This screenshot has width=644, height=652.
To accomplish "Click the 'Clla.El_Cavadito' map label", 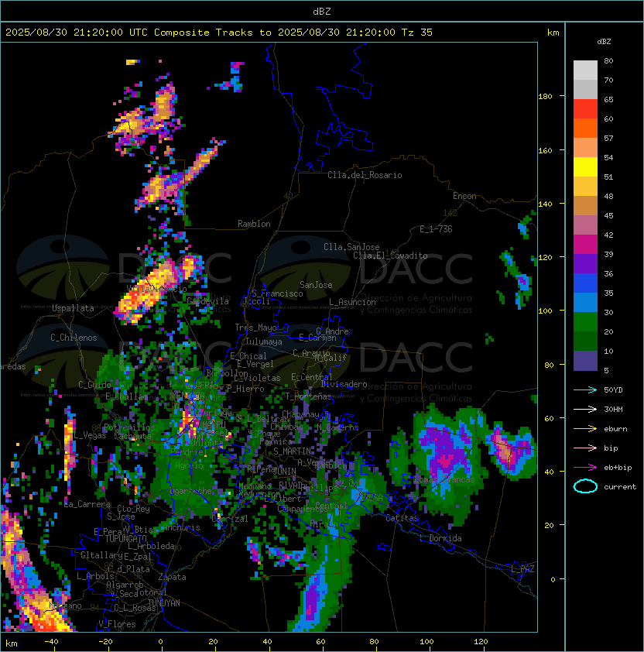I will click(390, 256).
